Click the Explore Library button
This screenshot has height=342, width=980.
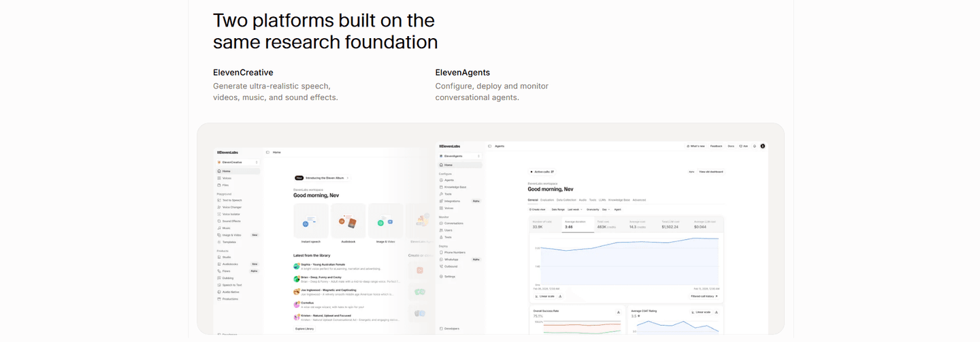coord(305,328)
